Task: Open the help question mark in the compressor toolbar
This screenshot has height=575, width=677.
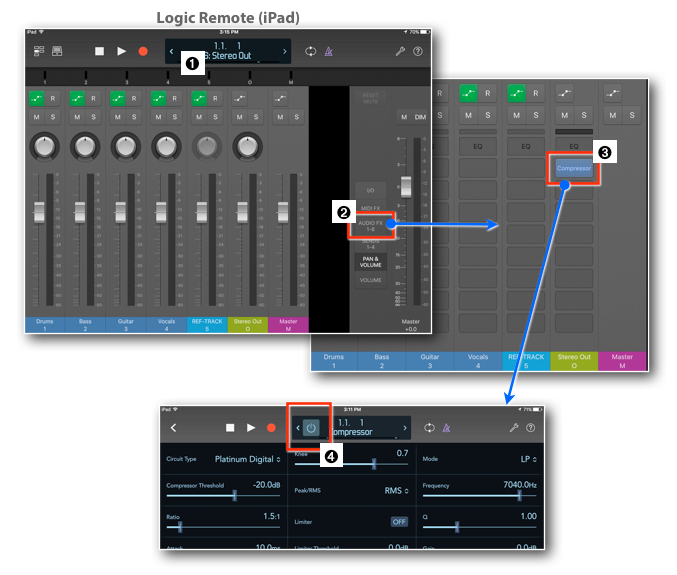Action: pyautogui.click(x=530, y=427)
